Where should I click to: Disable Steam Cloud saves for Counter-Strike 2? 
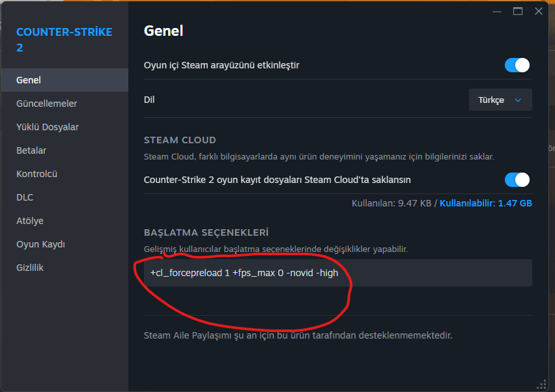pos(517,180)
